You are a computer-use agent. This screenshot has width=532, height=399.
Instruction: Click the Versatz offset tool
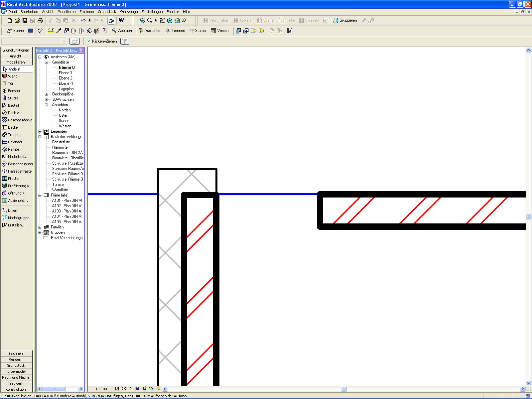220,31
